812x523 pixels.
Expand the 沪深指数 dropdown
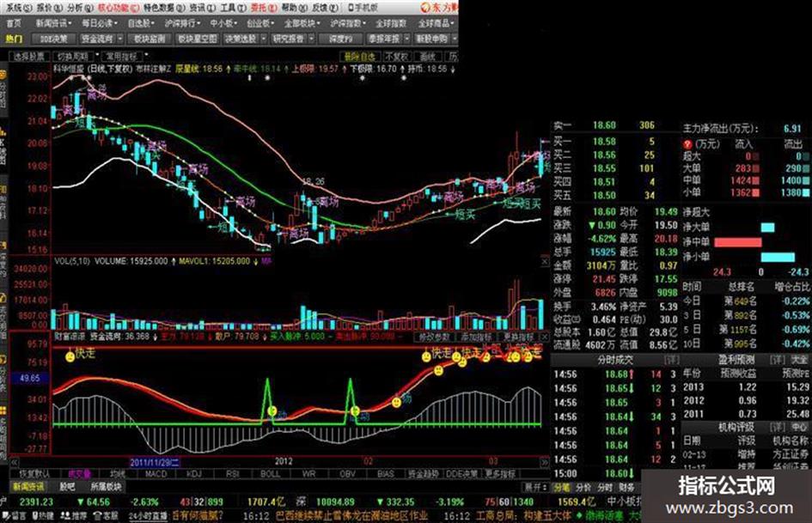click(x=349, y=23)
